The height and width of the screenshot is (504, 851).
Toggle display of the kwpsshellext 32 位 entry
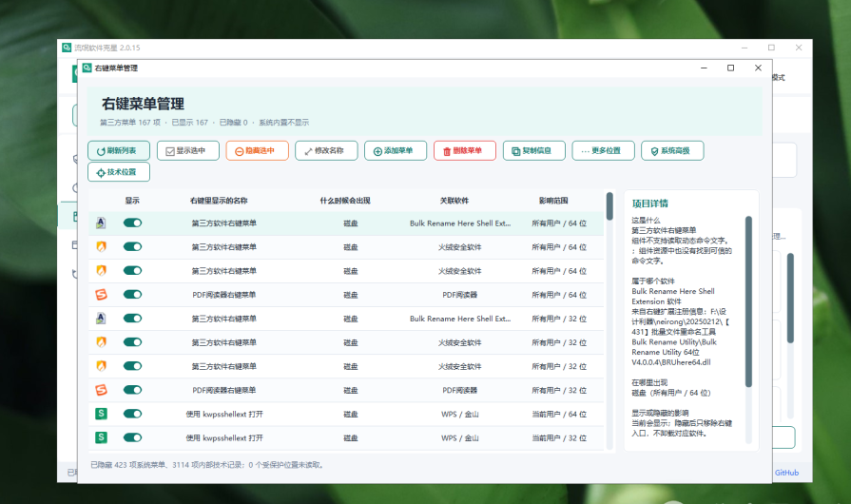pyautogui.click(x=132, y=437)
